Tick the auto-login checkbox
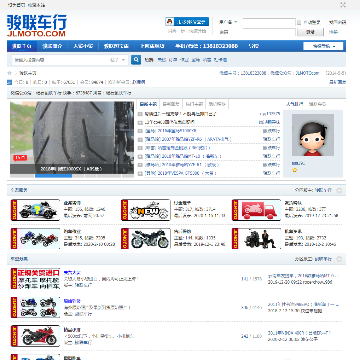Screen dimensions: 360x360 (299, 22)
